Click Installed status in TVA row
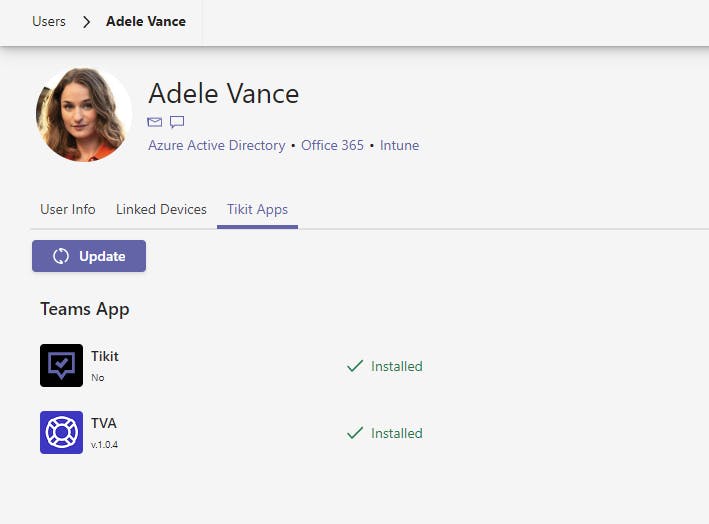 pos(397,433)
